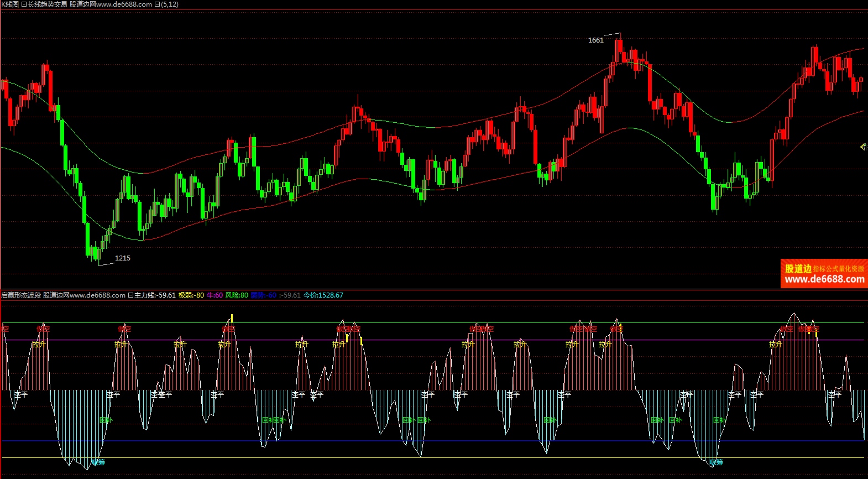868x479 pixels.
Task: Click the small box icon before 长线趋势交易
Action: coord(24,4)
